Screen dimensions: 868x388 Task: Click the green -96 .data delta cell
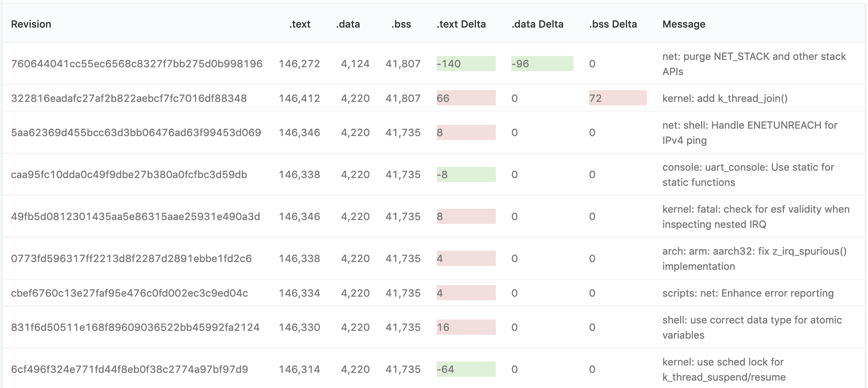tap(542, 64)
